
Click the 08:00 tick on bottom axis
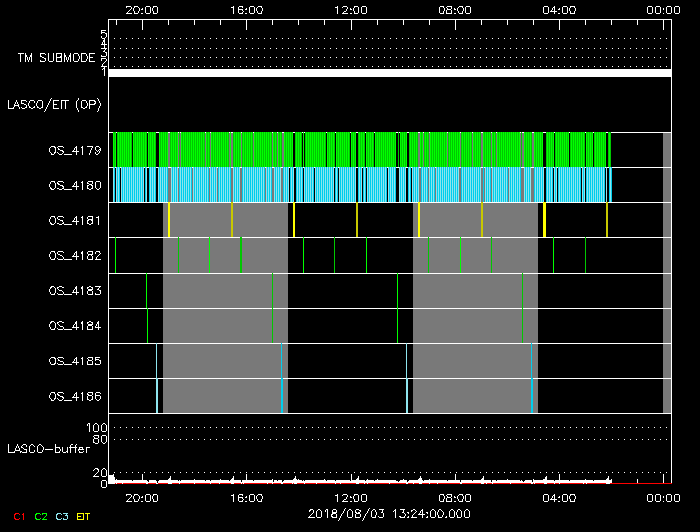[455, 497]
